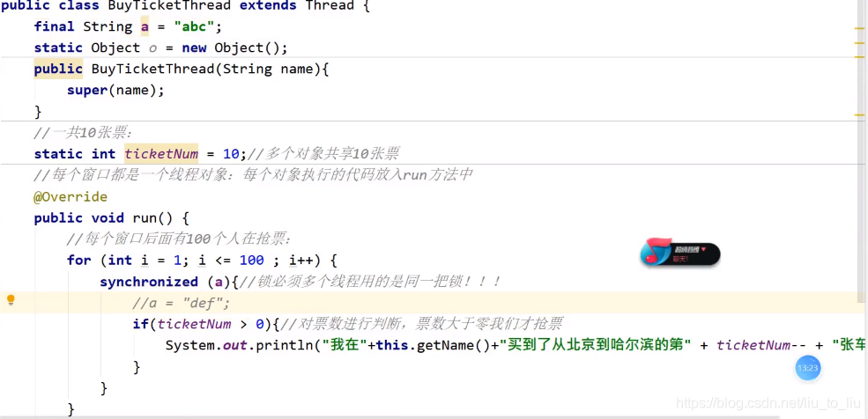Click the blue 13:23 timer bubble
The height and width of the screenshot is (419, 868).
[808, 368]
